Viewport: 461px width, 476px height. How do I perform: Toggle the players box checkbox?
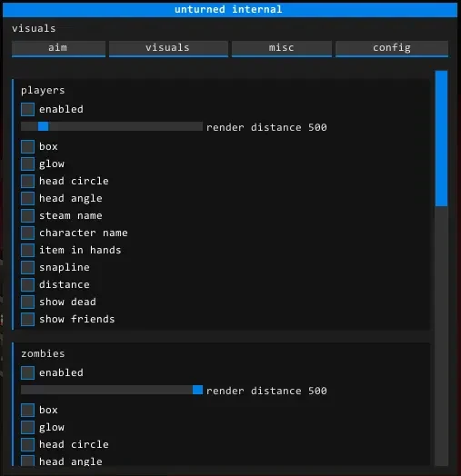click(27, 146)
